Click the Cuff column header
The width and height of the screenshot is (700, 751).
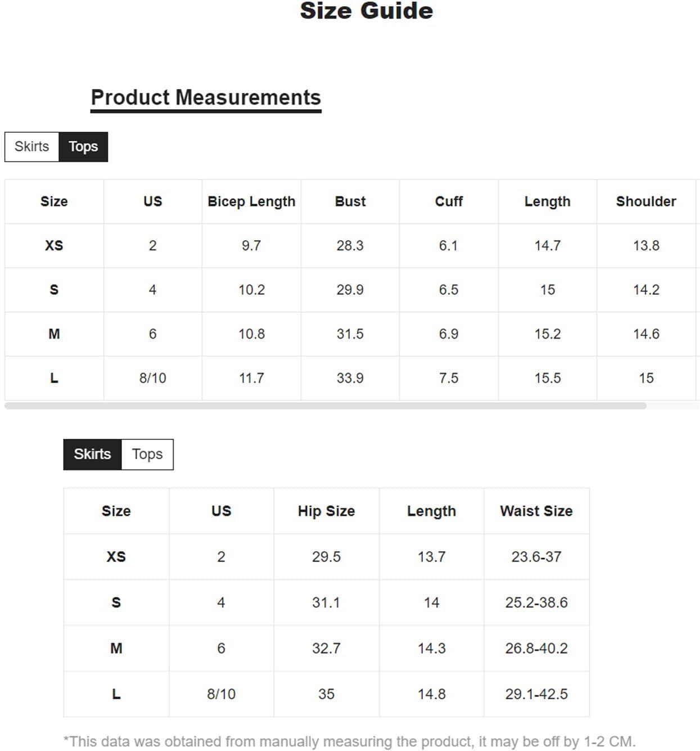pyautogui.click(x=449, y=201)
